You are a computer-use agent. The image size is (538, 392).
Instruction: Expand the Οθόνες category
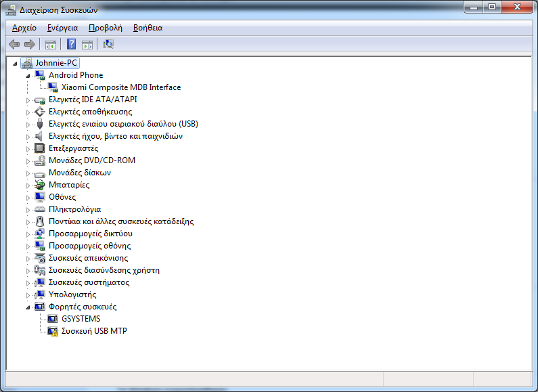coord(28,197)
